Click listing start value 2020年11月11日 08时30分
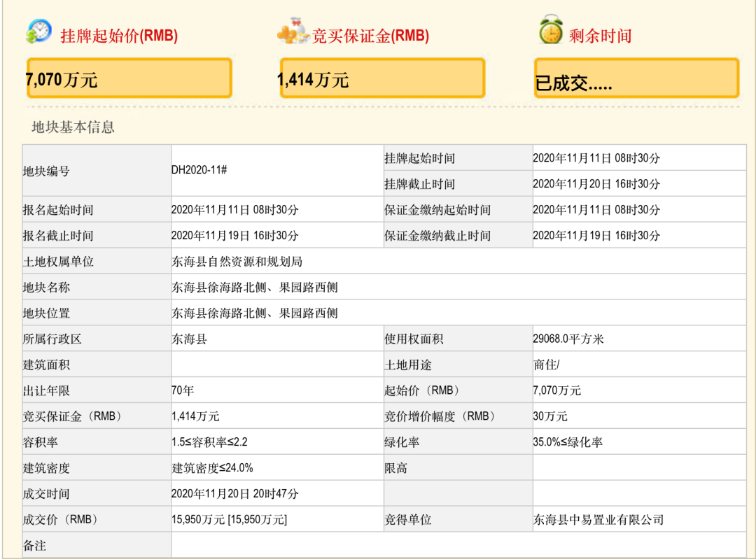Image resolution: width=756 pixels, height=559 pixels. click(x=596, y=158)
